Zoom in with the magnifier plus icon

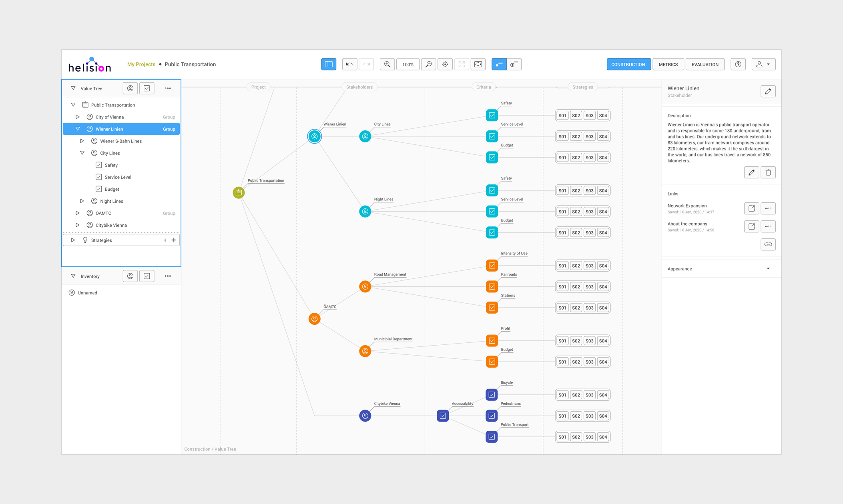point(387,64)
